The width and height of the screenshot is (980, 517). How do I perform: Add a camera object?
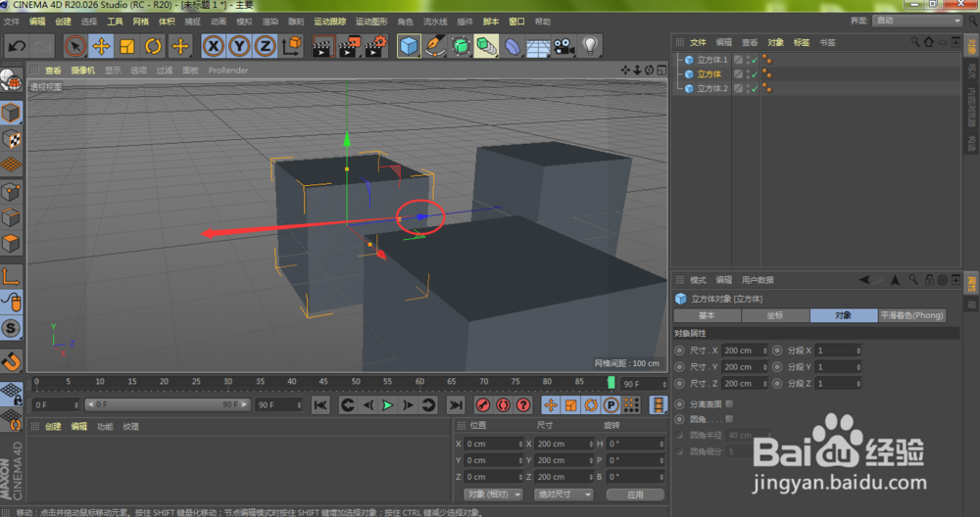tap(563, 46)
